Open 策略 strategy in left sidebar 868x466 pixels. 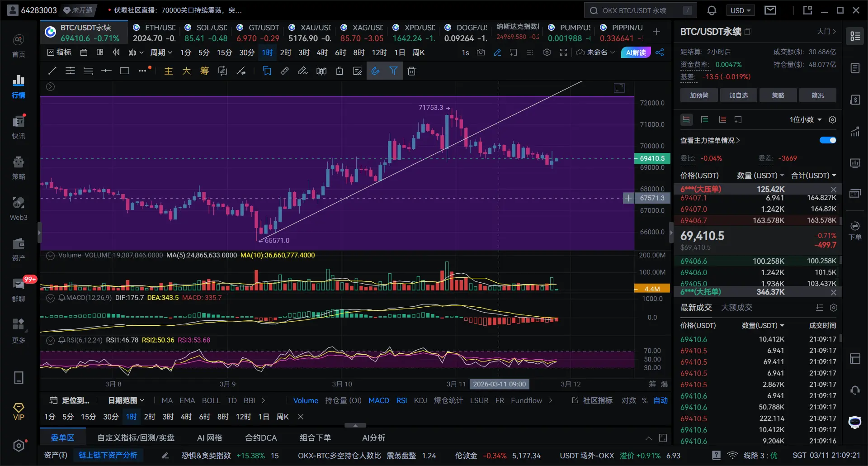tap(19, 168)
